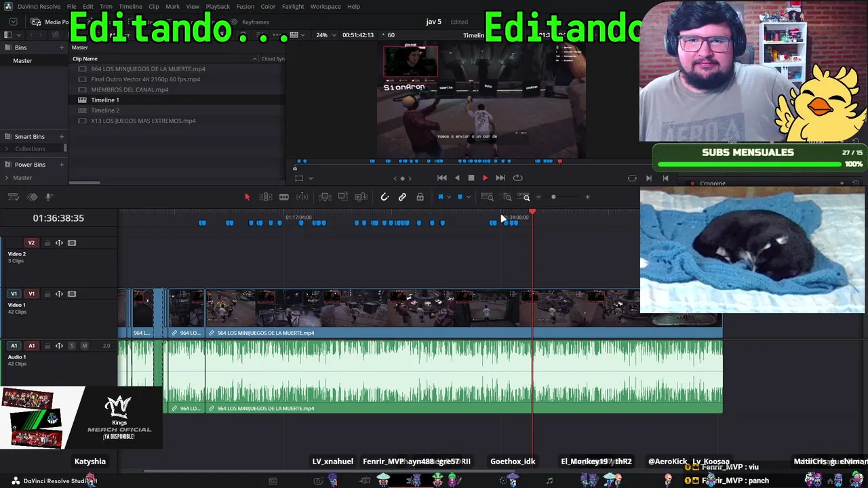
Task: Click the Video 2 auto track selector
Action: click(59, 243)
